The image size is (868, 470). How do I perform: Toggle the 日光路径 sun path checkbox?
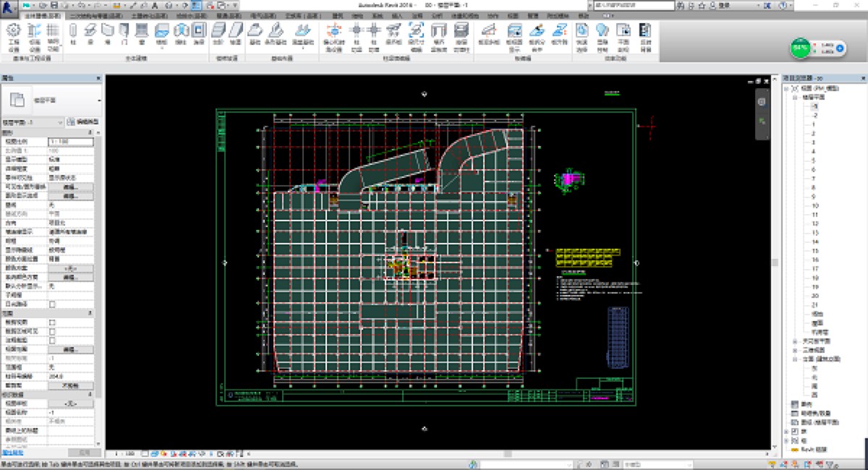point(51,304)
